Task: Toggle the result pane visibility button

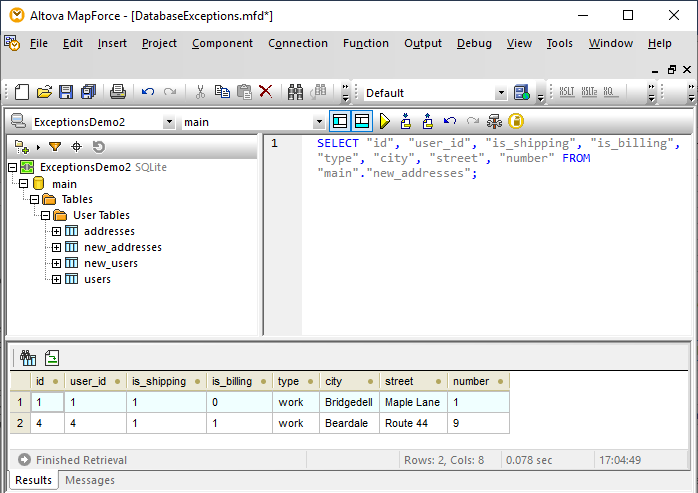Action: tap(361, 121)
